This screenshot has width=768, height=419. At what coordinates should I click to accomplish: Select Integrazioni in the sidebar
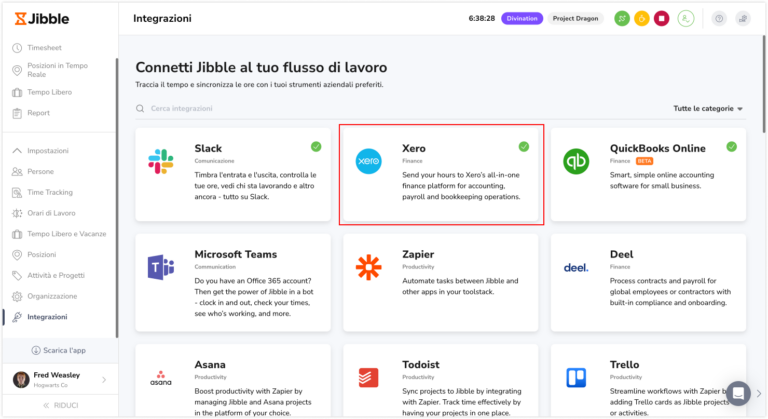(48, 317)
